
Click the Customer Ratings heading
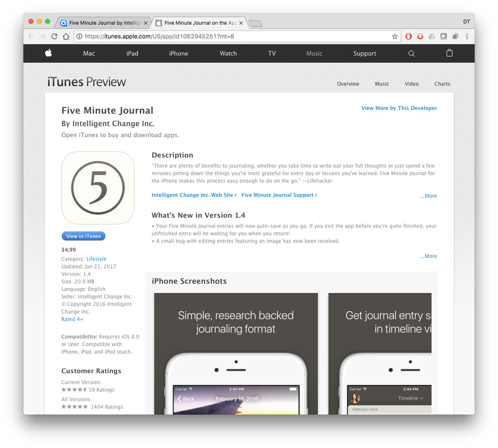click(91, 371)
